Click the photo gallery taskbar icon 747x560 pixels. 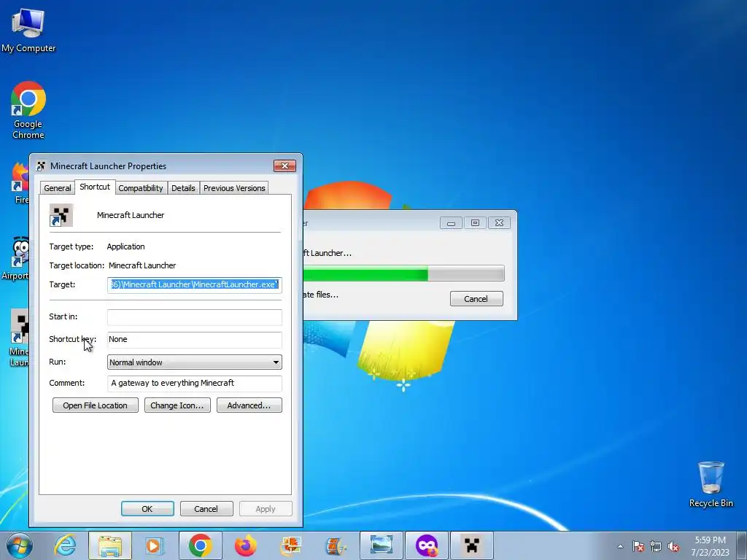point(290,545)
